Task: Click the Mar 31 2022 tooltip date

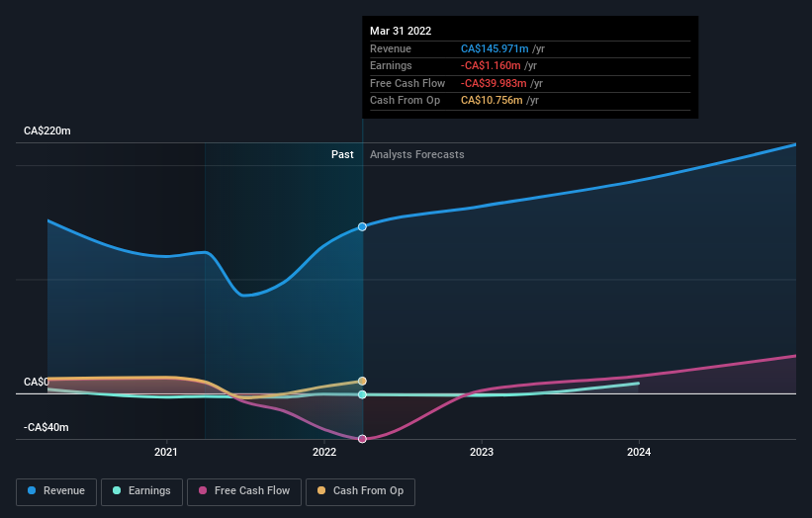Action: (401, 31)
